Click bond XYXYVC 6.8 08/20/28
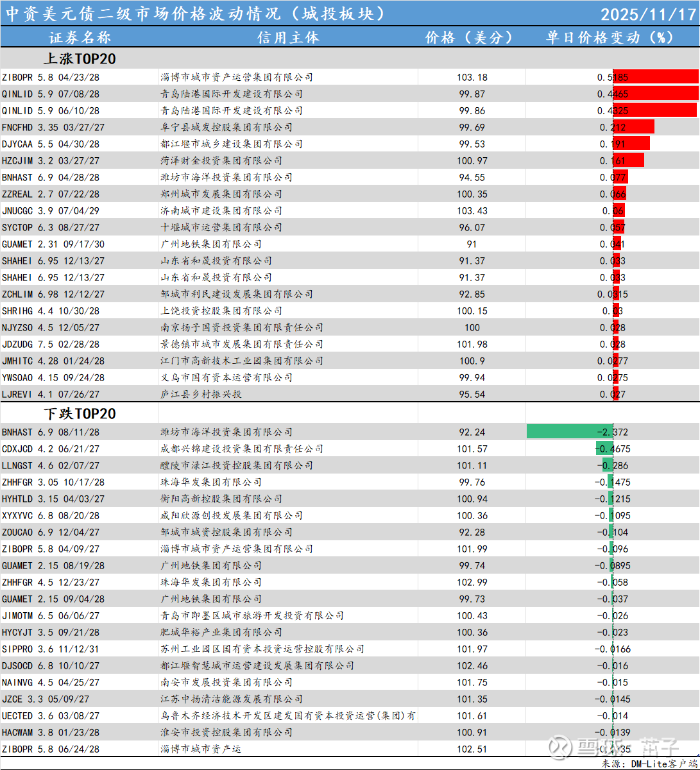This screenshot has width=700, height=770. (51, 515)
